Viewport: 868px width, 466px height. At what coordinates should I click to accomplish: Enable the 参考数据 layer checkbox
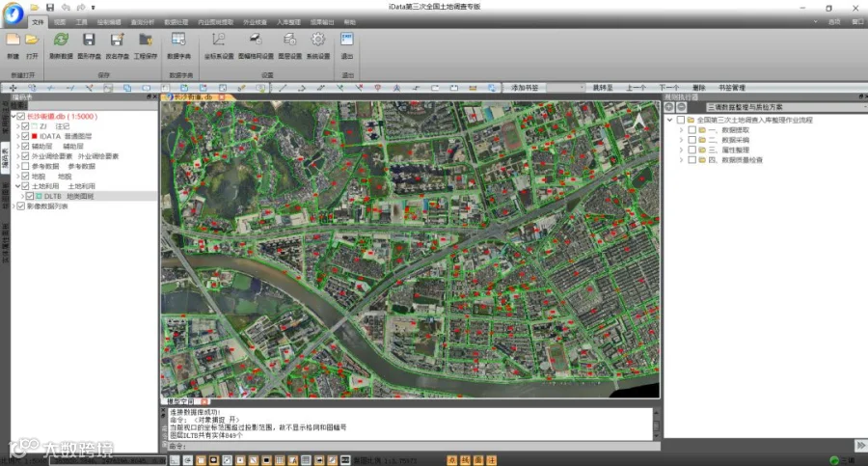point(25,166)
